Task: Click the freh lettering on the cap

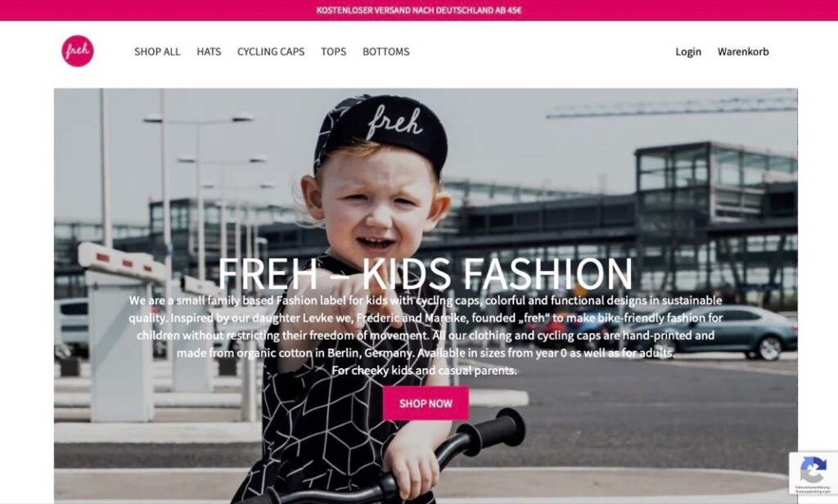Action: point(394,121)
